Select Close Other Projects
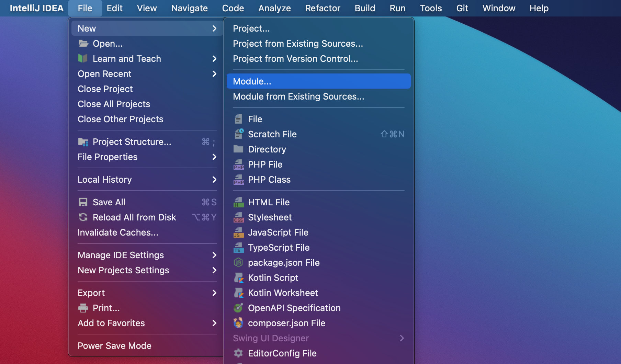621x364 pixels. [x=147, y=119]
